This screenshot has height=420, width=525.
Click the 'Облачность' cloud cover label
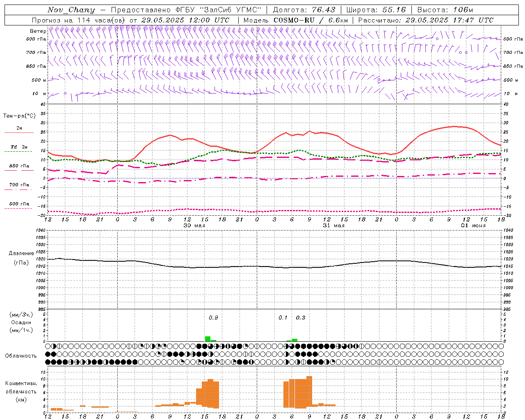click(21, 356)
